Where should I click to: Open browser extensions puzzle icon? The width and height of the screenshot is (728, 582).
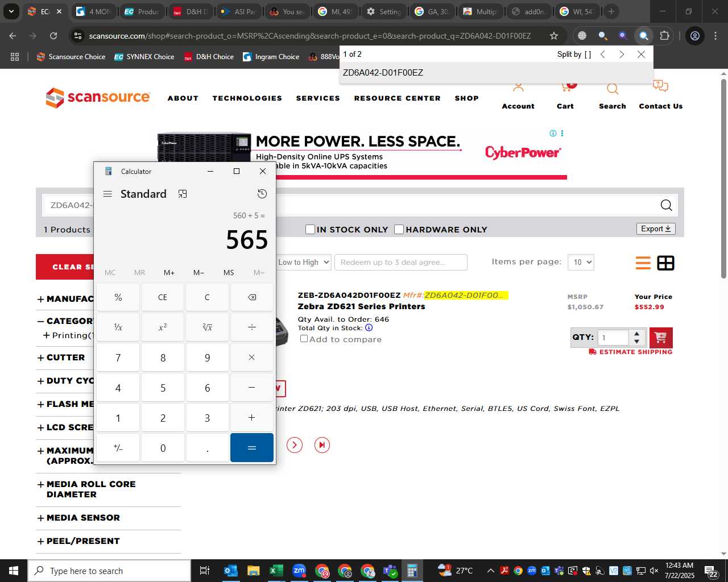[664, 36]
